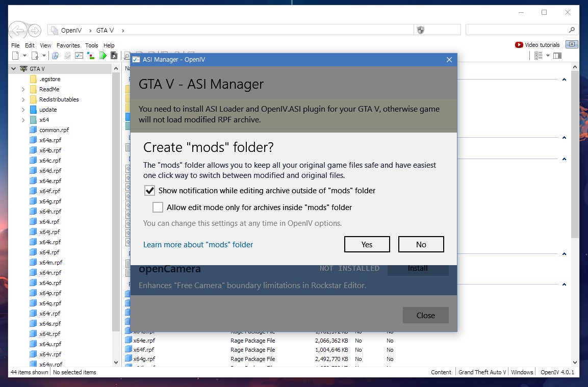Click the green play launch toolbar icon

coord(103,56)
